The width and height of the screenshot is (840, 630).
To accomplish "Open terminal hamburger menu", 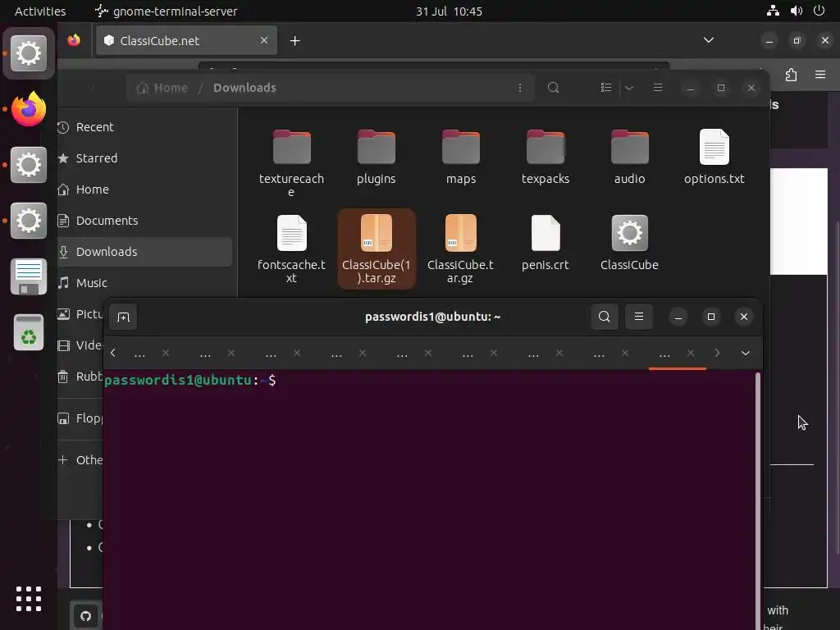I will click(x=638, y=317).
